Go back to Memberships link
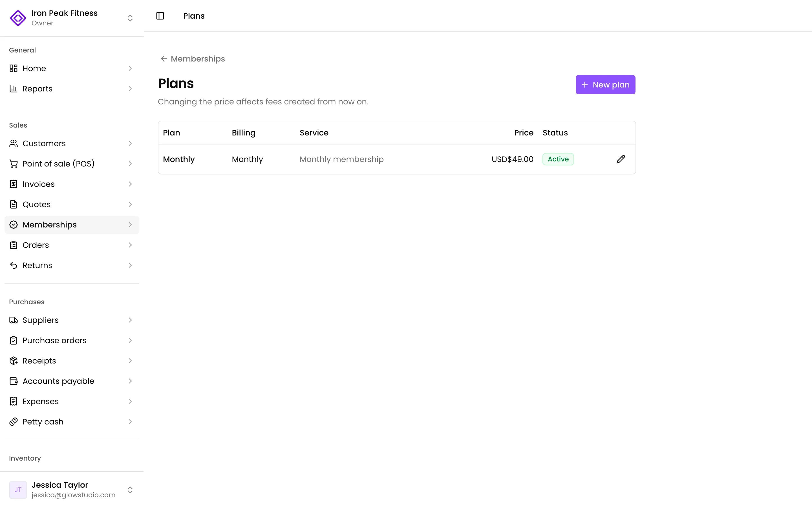This screenshot has height=508, width=812. (x=193, y=59)
